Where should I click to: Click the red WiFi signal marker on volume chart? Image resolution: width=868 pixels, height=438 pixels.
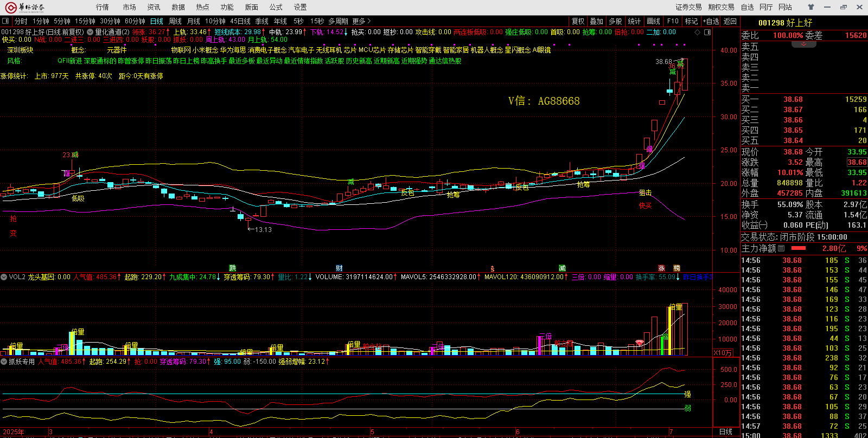(640, 343)
